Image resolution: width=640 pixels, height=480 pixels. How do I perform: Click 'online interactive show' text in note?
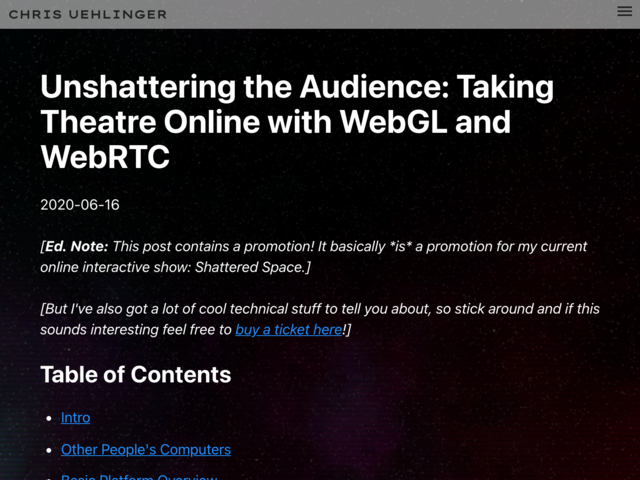115,267
